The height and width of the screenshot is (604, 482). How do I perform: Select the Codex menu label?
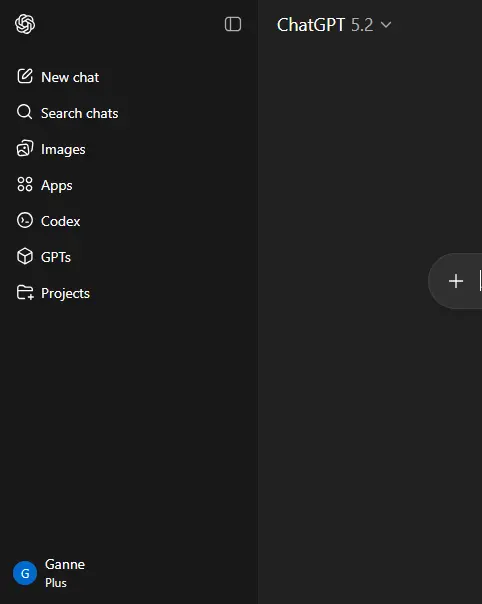pyautogui.click(x=60, y=221)
